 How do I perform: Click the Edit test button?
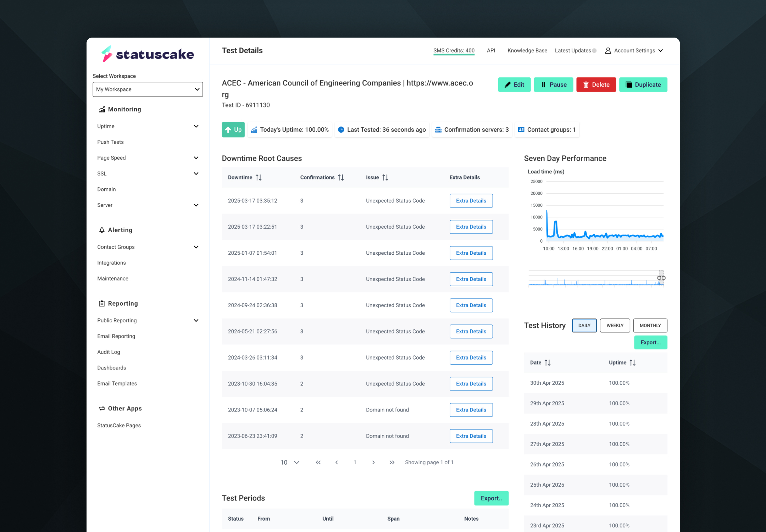pyautogui.click(x=514, y=85)
